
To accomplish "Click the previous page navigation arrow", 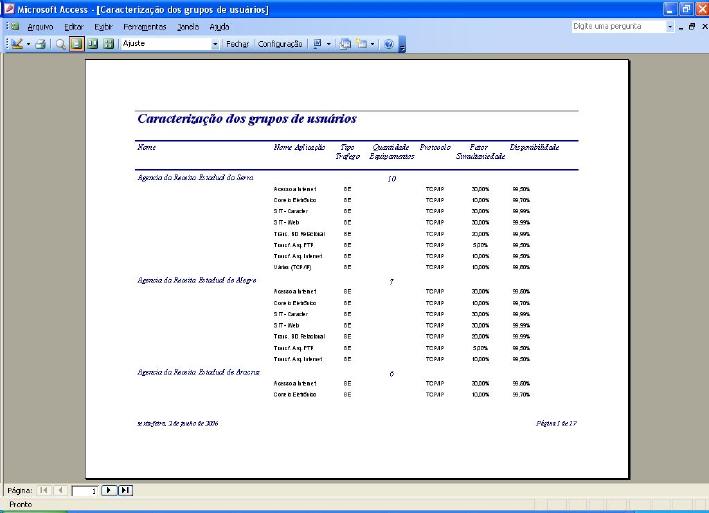I will coord(61,490).
